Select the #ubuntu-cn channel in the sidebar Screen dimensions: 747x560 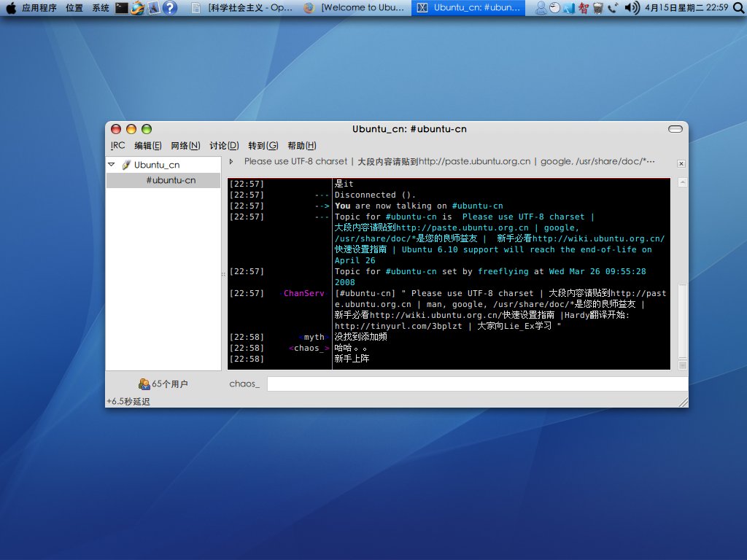click(163, 181)
